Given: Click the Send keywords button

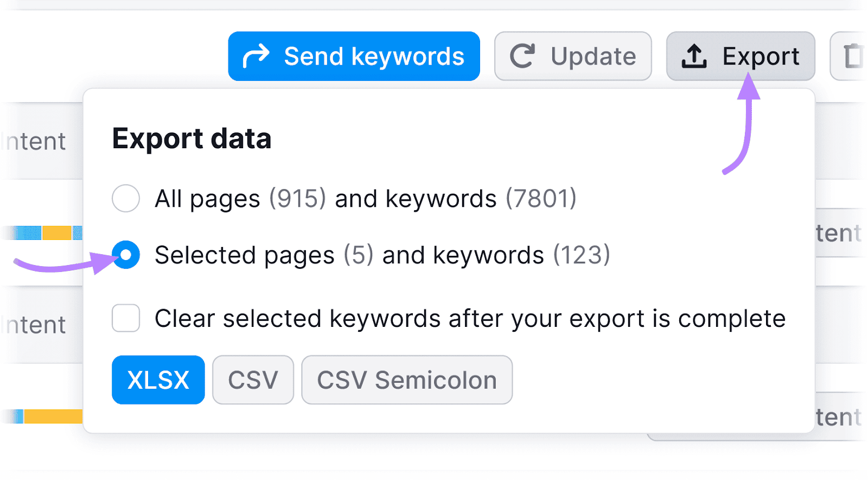Looking at the screenshot, I should (353, 55).
